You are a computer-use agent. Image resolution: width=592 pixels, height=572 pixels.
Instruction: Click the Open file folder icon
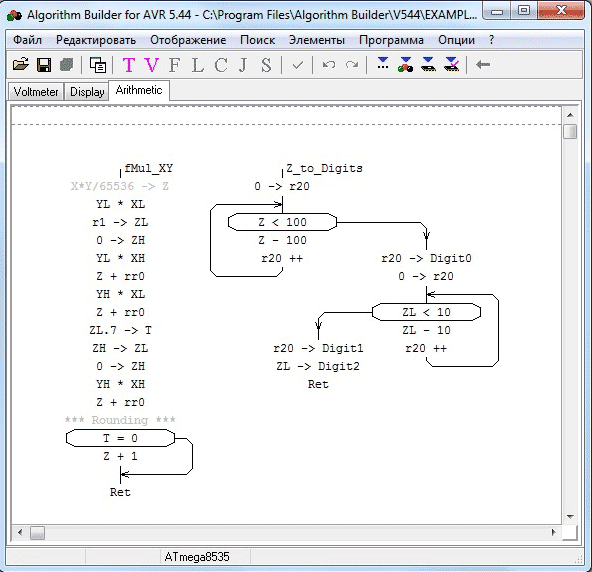(x=21, y=65)
